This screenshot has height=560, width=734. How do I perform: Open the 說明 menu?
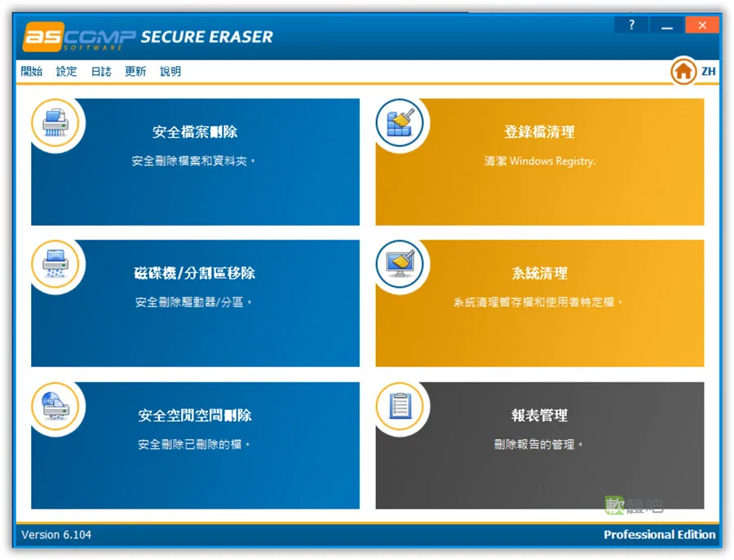170,71
